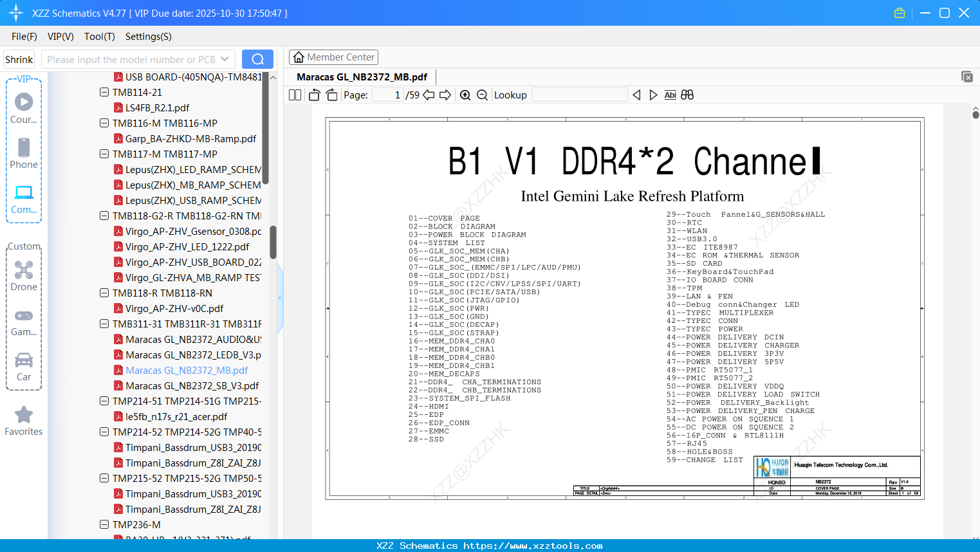Collapse the TMP214-51 tree node
This screenshot has height=552, width=980.
(104, 401)
